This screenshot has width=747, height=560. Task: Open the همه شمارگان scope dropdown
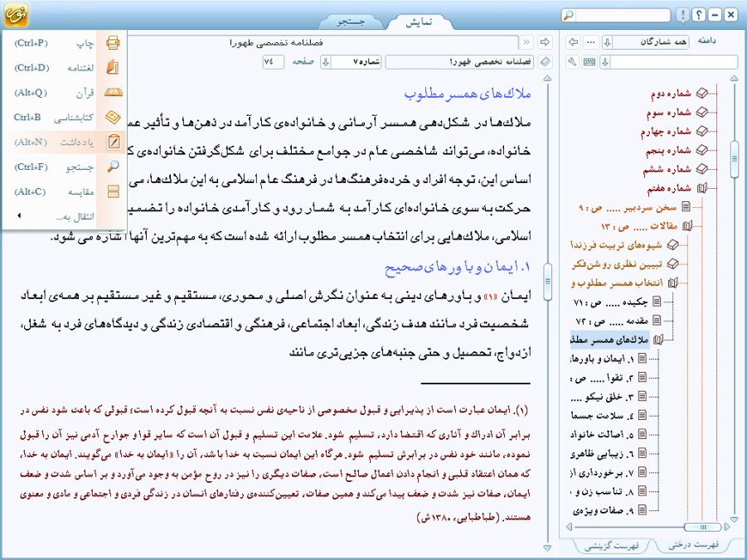click(x=608, y=42)
